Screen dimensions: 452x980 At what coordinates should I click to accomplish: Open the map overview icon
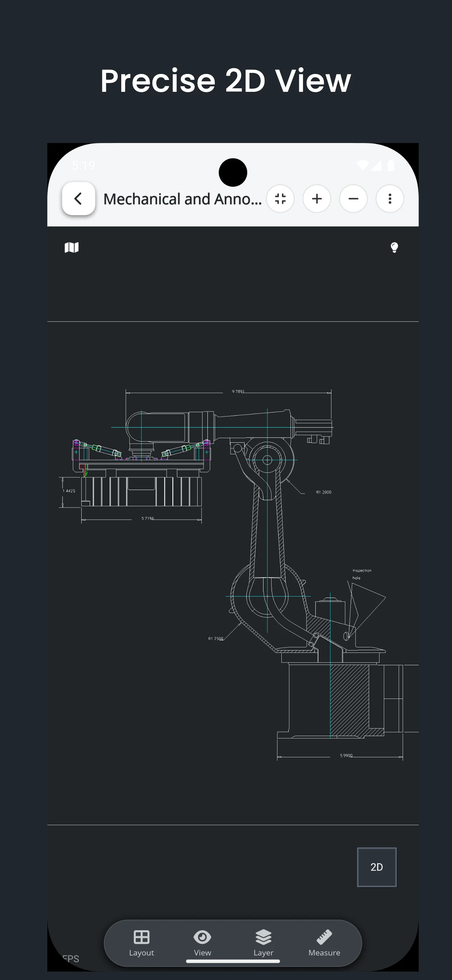coord(71,248)
